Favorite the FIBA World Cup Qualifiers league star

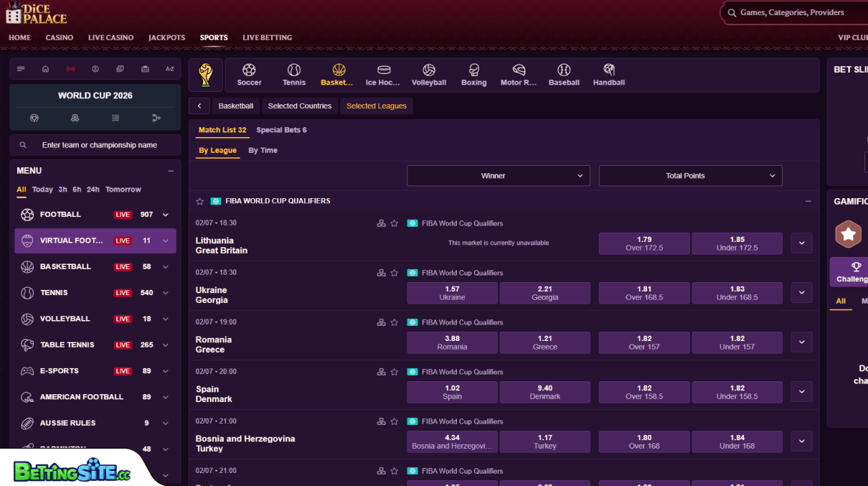(200, 201)
